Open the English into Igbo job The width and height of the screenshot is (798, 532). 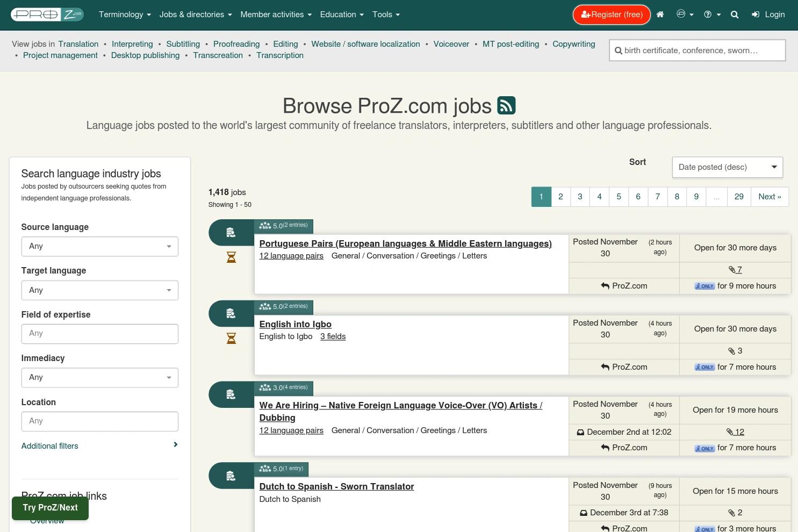295,324
